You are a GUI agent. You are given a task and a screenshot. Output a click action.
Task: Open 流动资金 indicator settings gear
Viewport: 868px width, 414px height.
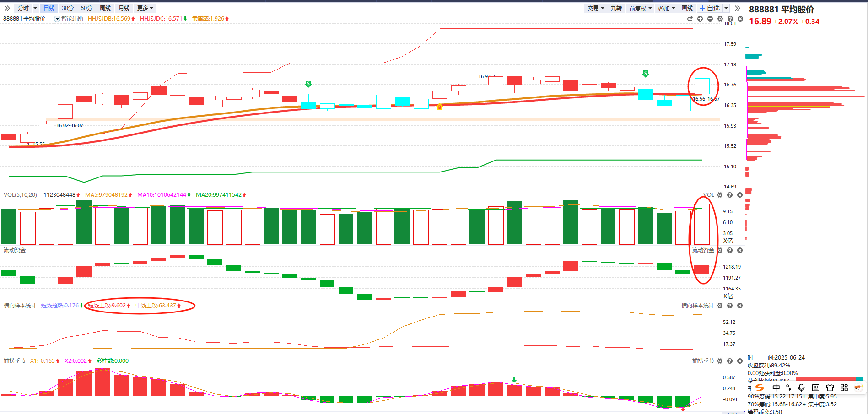[720, 250]
